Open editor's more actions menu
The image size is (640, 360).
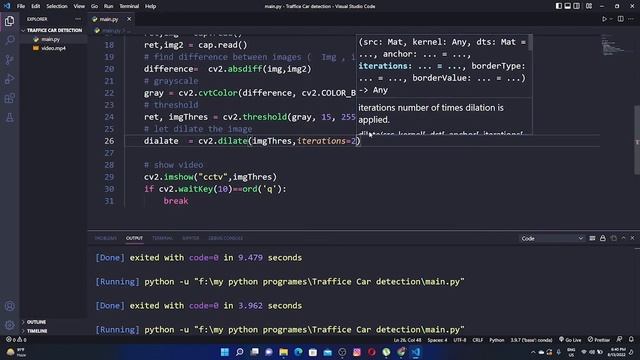(x=631, y=19)
